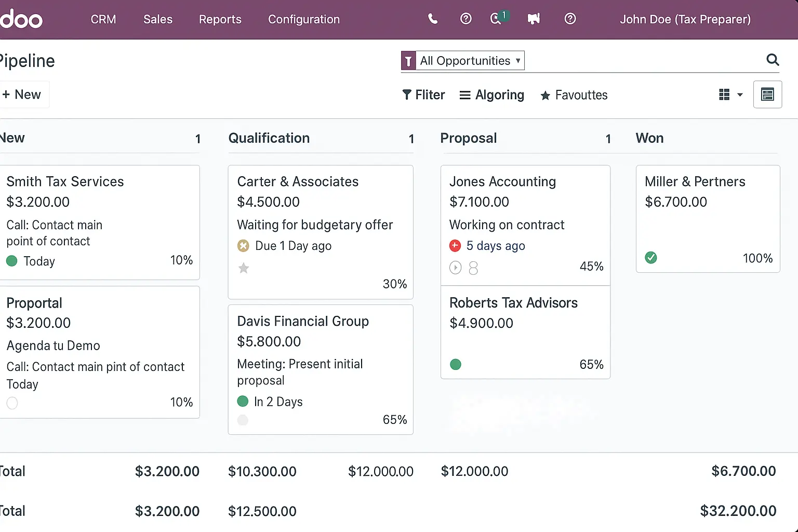798x532 pixels.
Task: Click the Fliter button
Action: pyautogui.click(x=423, y=95)
